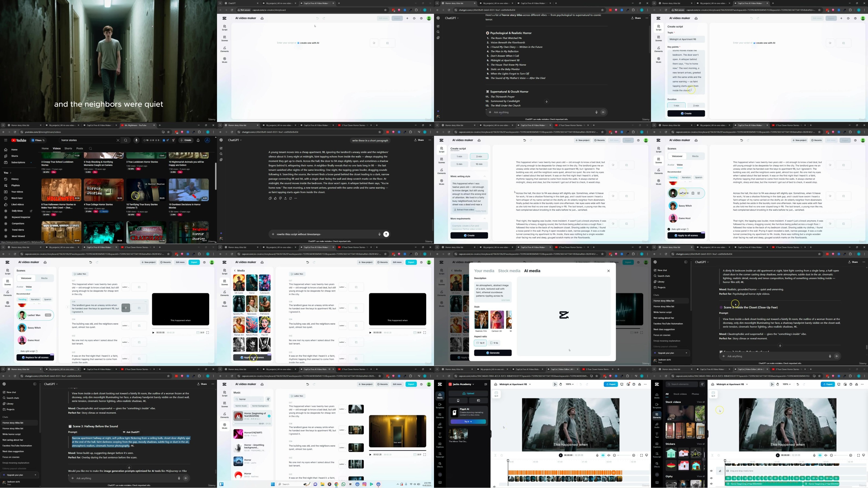Click preview progress bar beside horror music list

pos(398,450)
